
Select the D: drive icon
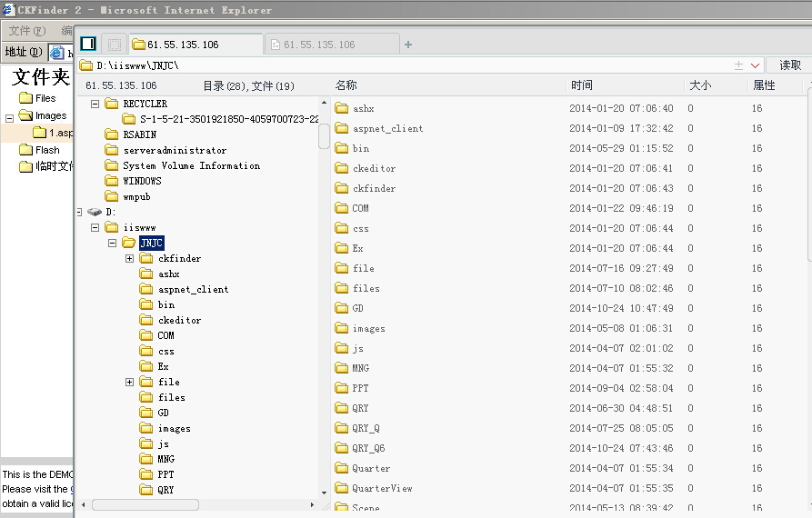coord(95,212)
